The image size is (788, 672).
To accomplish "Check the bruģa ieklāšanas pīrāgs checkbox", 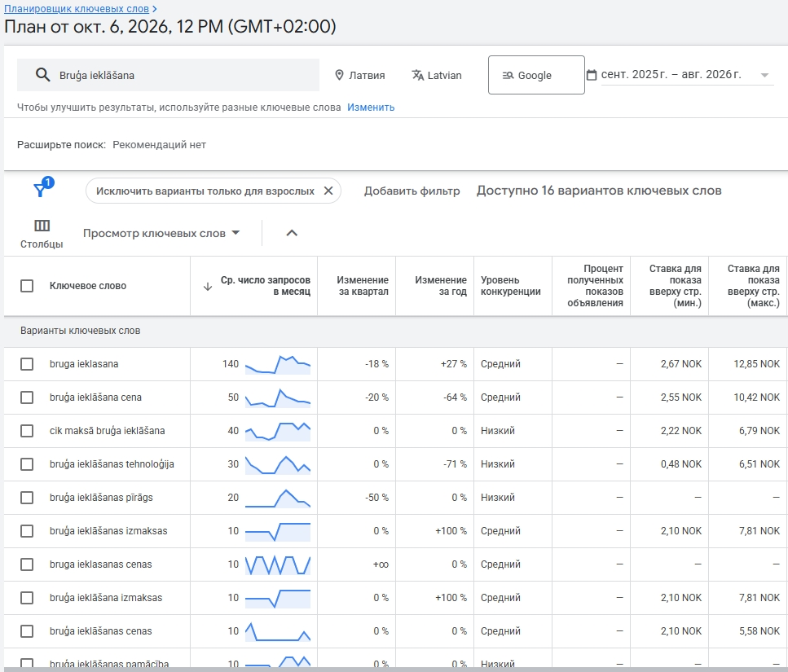I will 27,498.
